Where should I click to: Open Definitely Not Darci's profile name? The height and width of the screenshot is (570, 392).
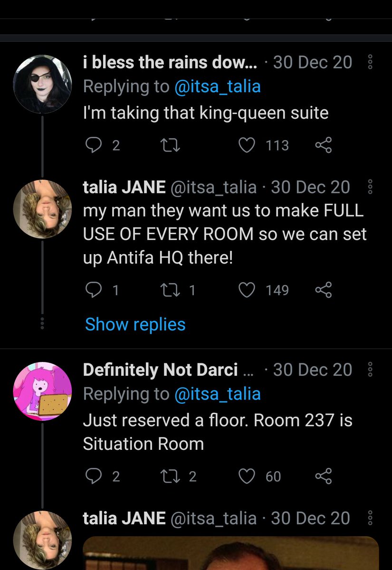(160, 370)
